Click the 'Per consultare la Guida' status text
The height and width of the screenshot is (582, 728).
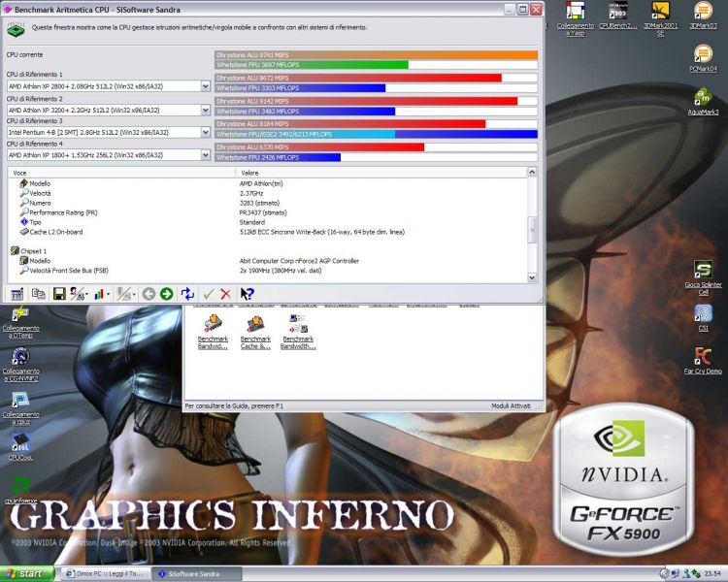coord(234,406)
